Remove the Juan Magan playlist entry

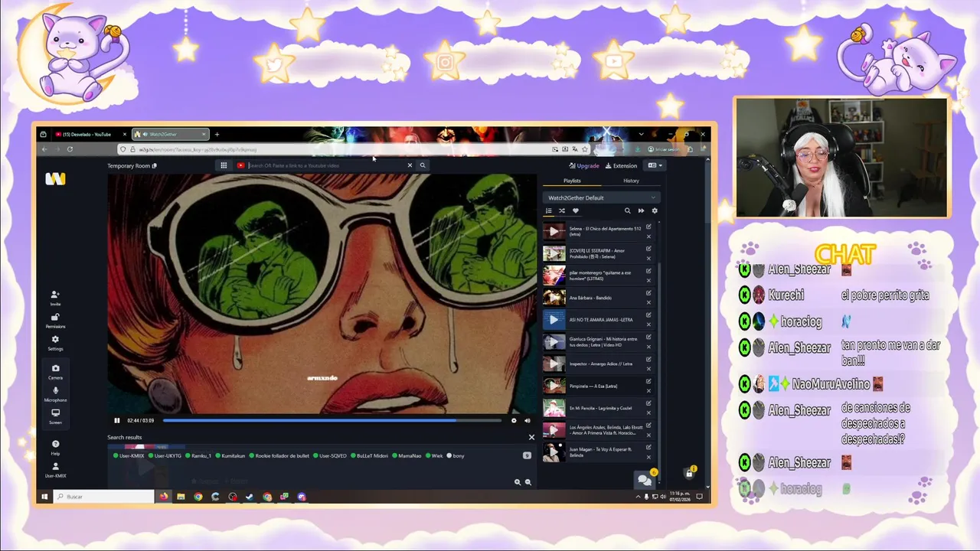pyautogui.click(x=648, y=457)
